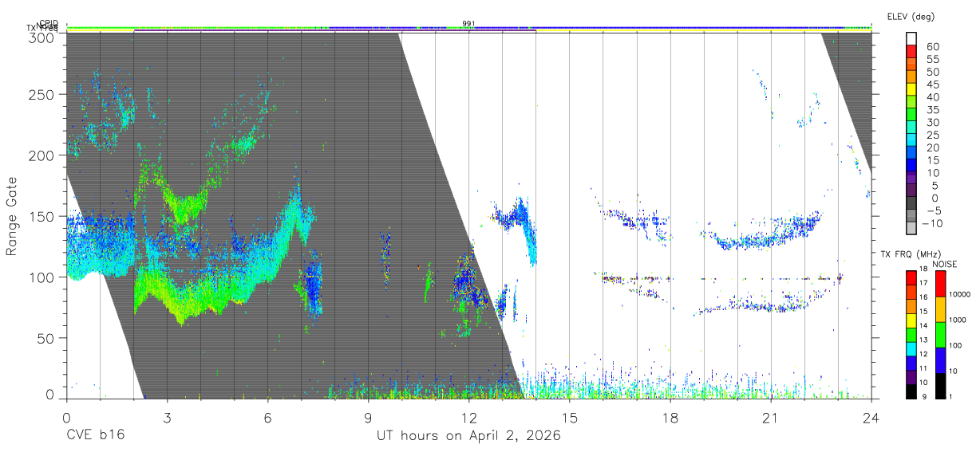980x452 pixels.
Task: Click the 3 tick on the UT hours axis
Action: (x=167, y=418)
